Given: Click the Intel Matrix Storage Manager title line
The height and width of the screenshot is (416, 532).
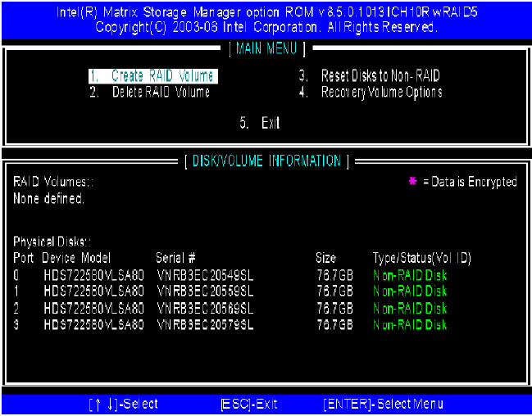Looking at the screenshot, I should (x=267, y=12).
